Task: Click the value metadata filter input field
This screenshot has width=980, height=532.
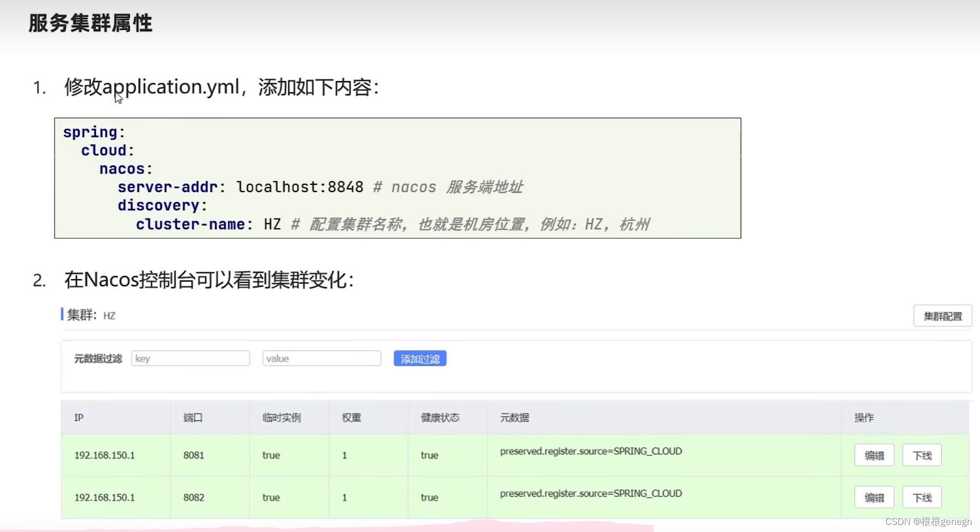Action: tap(322, 358)
